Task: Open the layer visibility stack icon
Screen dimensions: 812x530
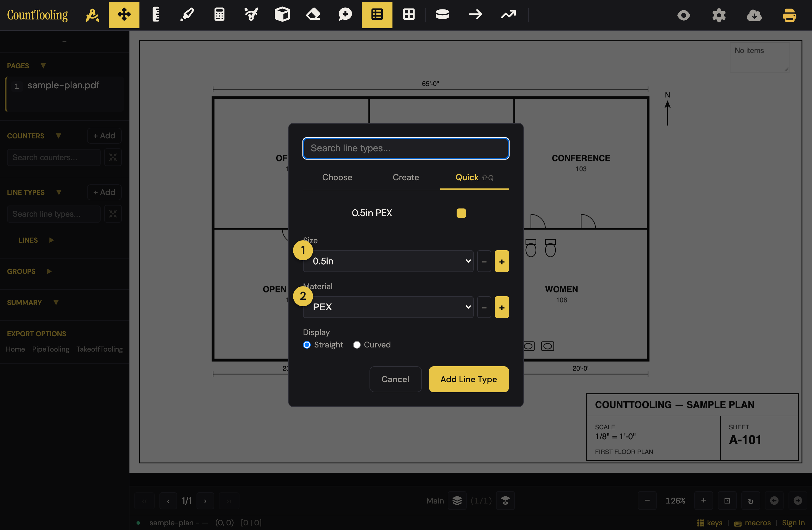Action: pos(505,501)
